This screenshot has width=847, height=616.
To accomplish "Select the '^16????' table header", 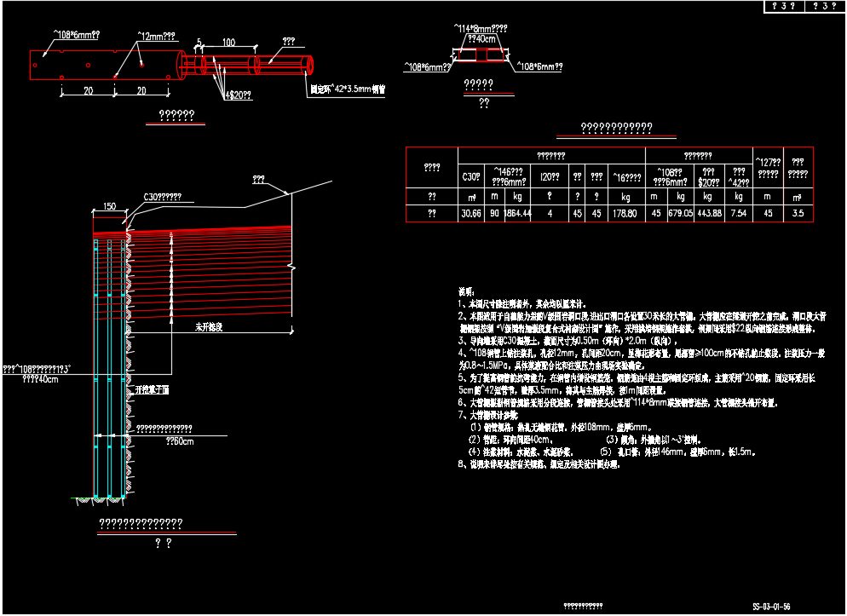I will [x=626, y=177].
